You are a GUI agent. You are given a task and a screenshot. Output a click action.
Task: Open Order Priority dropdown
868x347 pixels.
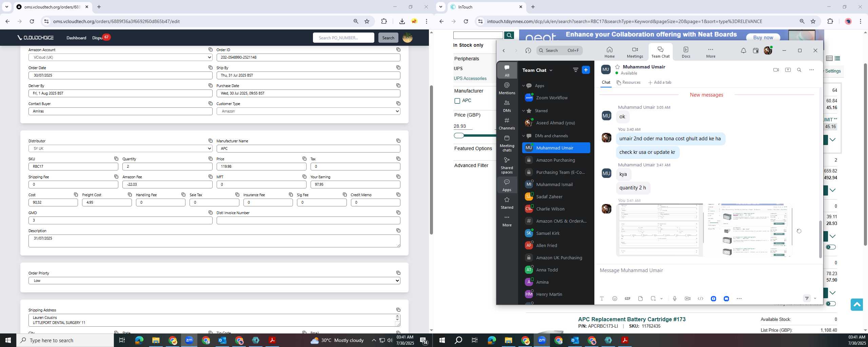[214, 281]
